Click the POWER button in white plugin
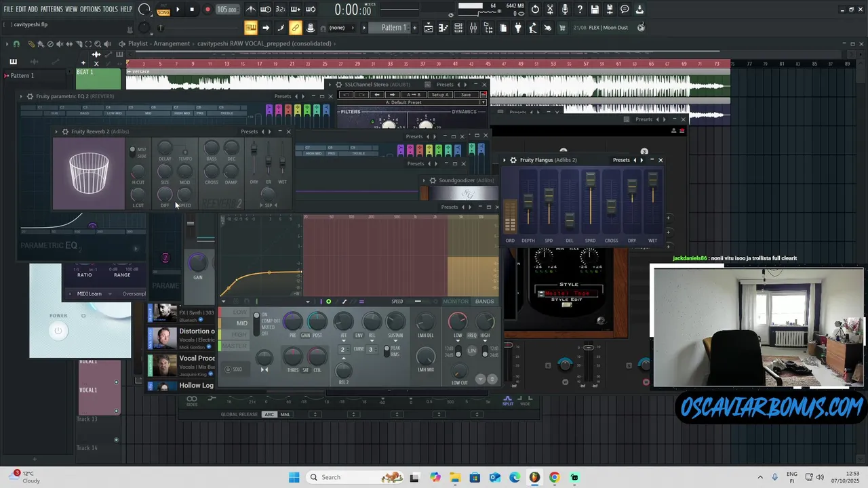The width and height of the screenshot is (868, 488). tap(58, 331)
